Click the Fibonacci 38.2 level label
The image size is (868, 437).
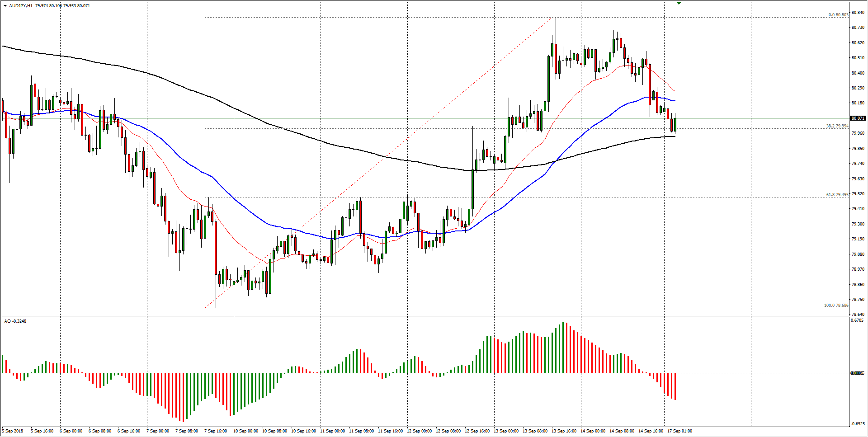tap(837, 126)
